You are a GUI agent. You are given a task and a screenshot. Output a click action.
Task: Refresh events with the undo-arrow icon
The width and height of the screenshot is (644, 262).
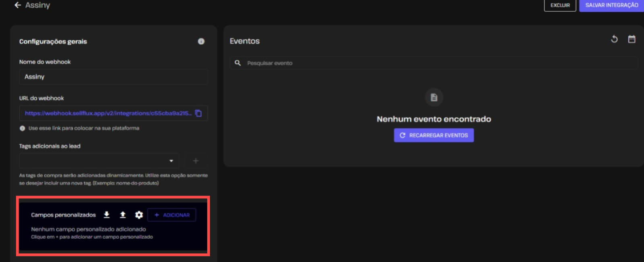pyautogui.click(x=614, y=39)
